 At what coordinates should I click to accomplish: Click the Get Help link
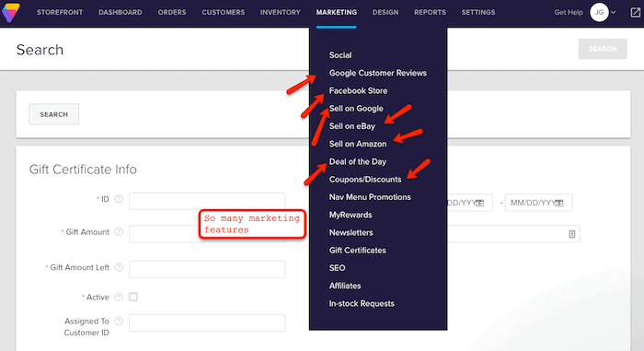(x=569, y=12)
